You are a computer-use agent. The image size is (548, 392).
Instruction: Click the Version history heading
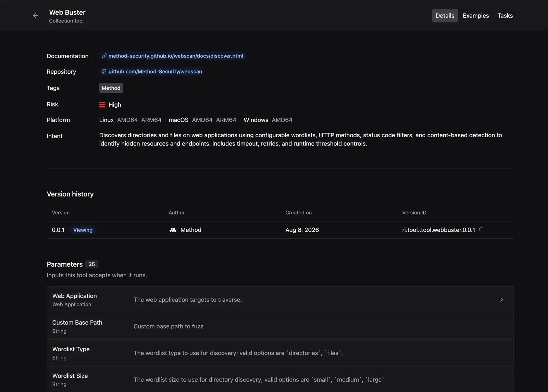(70, 194)
